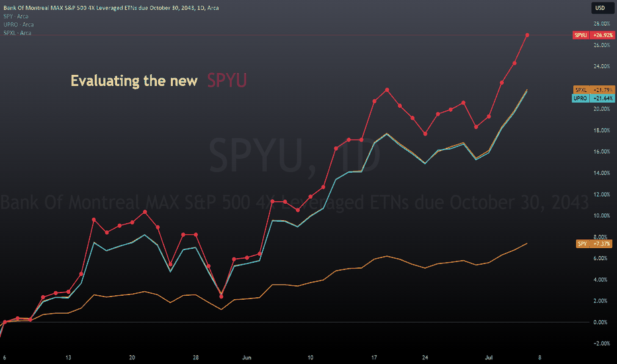Click the Jun date axis label
The image size is (617, 364).
[247, 357]
